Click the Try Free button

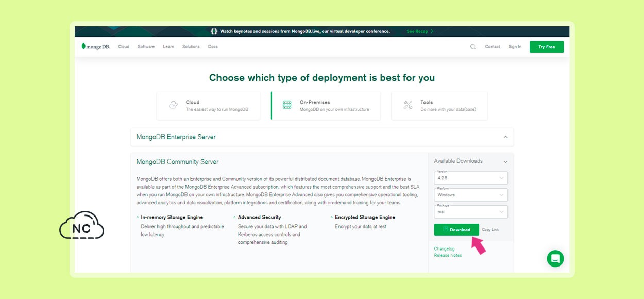point(547,47)
